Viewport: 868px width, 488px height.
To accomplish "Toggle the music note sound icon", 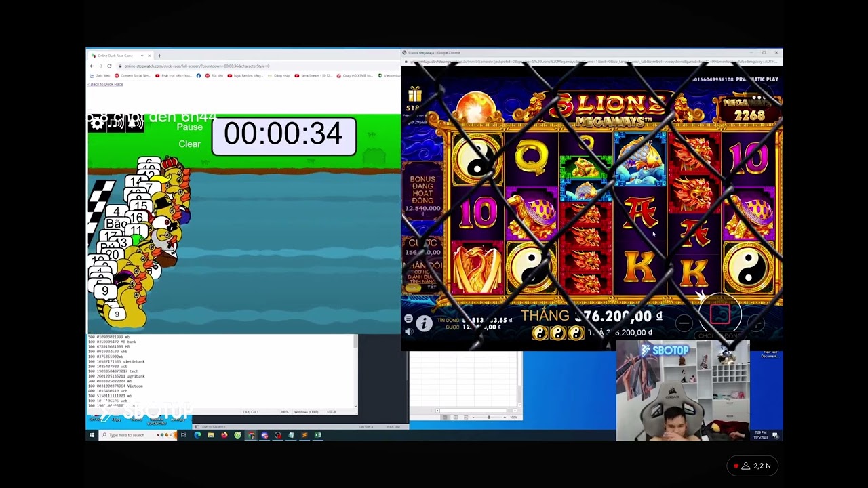I will 116,123.
